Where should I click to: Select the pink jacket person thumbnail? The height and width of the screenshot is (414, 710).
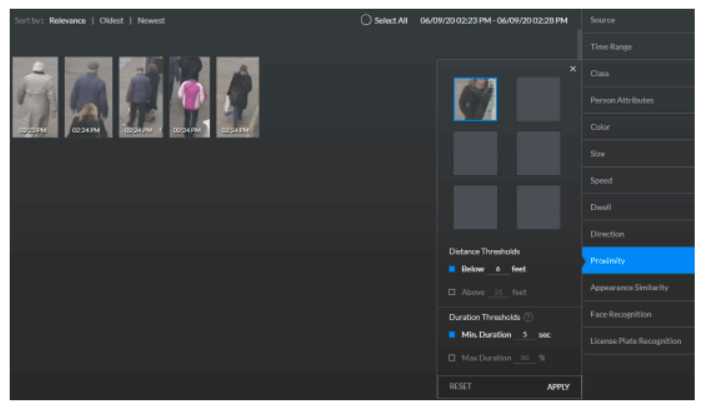pos(189,97)
